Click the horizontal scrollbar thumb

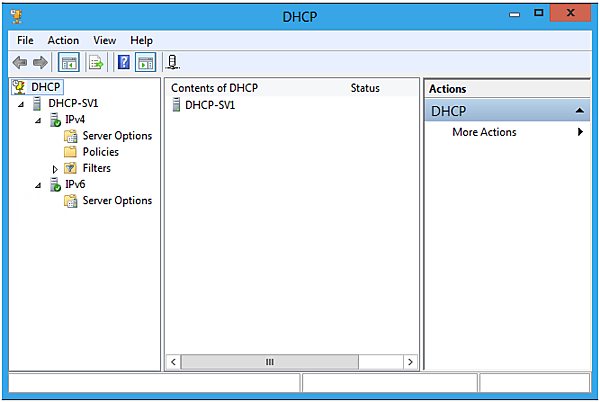click(270, 362)
